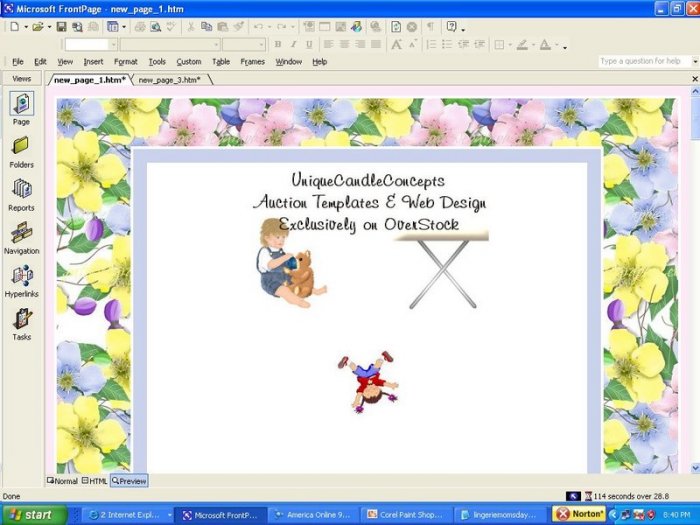Click the Microsoft FrontPage Help icon
The image size is (700, 525).
point(452,27)
